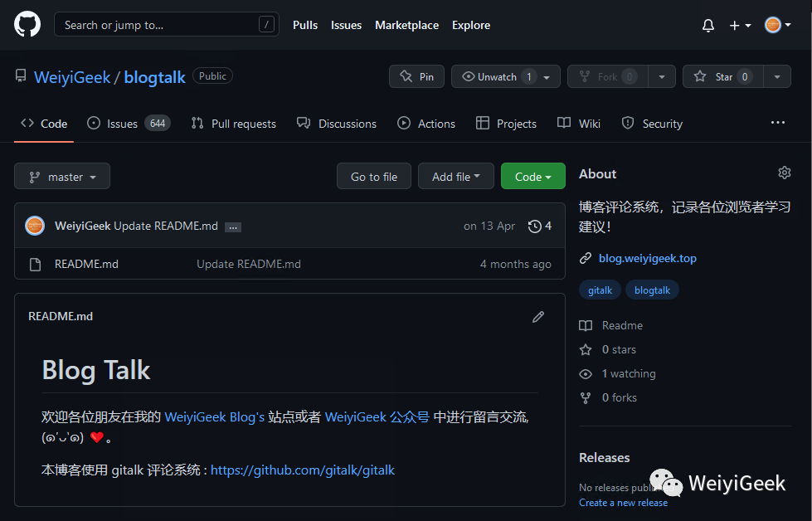Viewport: 812px width, 521px height.
Task: Open the notifications bell
Action: (x=708, y=25)
